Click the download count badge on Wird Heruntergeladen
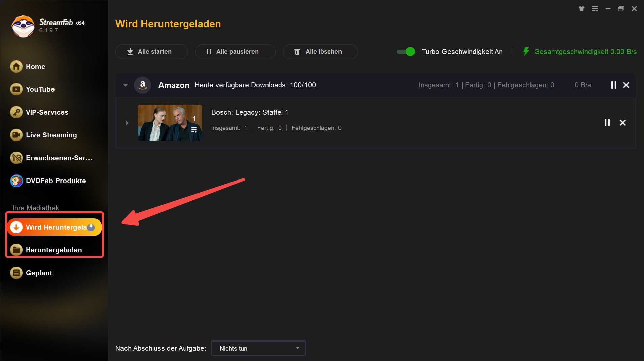This screenshot has height=361, width=644. 91,227
